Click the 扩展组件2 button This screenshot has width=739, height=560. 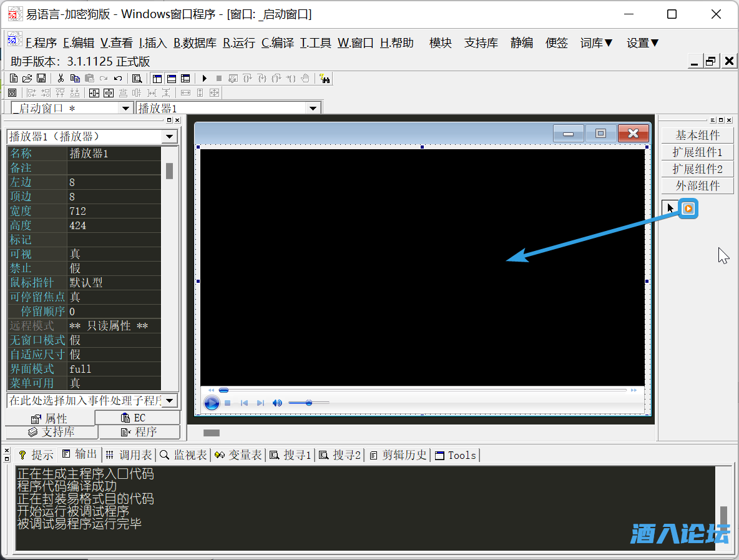pos(697,169)
